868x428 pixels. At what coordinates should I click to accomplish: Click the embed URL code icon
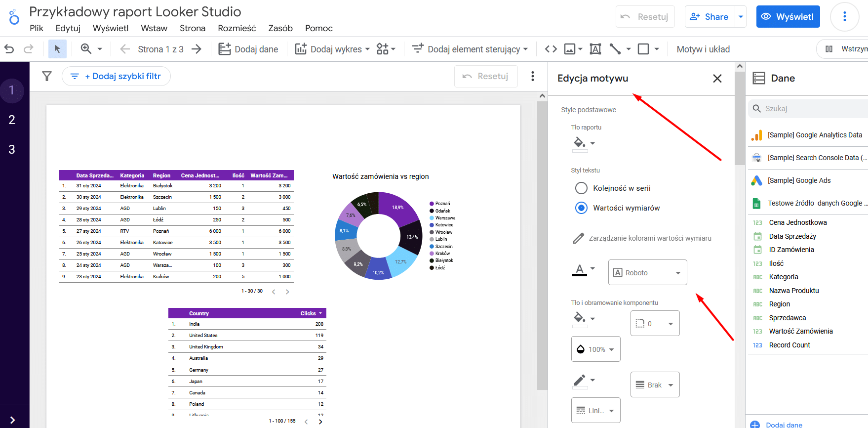(551, 49)
